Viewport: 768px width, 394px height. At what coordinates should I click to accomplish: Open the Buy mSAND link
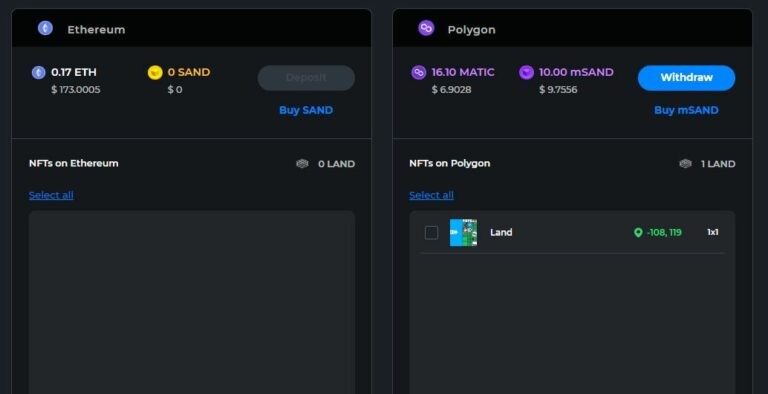coord(686,110)
